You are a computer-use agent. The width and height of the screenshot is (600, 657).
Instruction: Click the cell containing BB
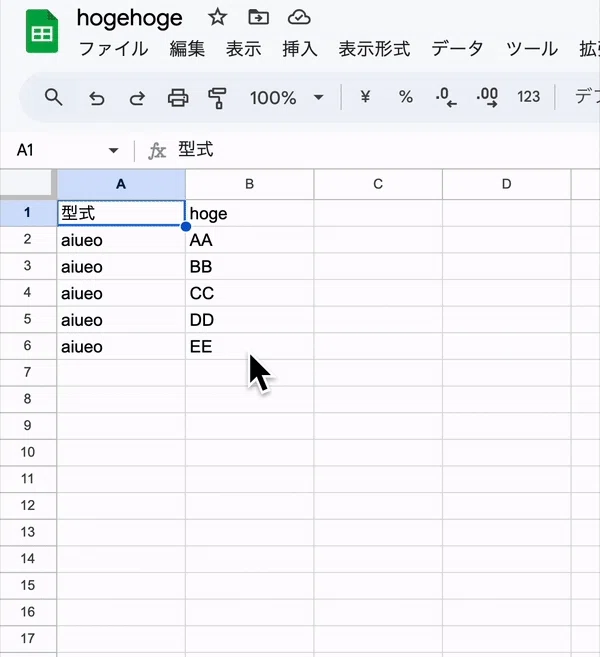point(250,266)
